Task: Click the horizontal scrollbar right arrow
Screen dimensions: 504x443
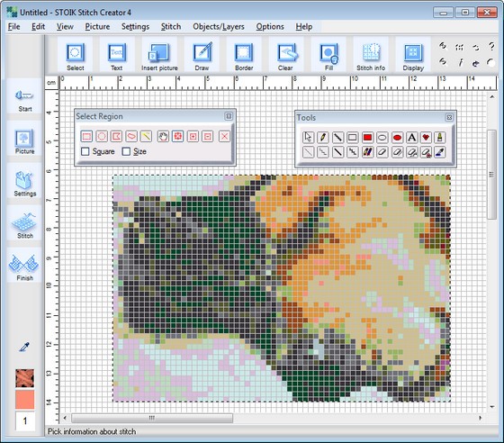Action: 481,418
